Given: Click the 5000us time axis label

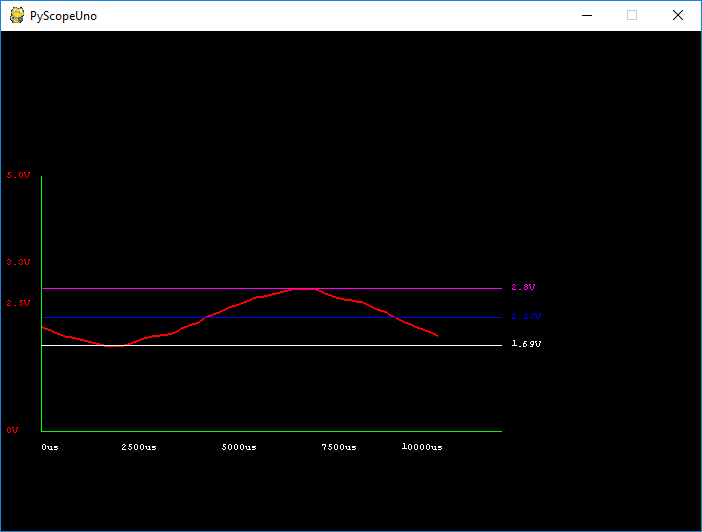Looking at the screenshot, I should pyautogui.click(x=239, y=447).
